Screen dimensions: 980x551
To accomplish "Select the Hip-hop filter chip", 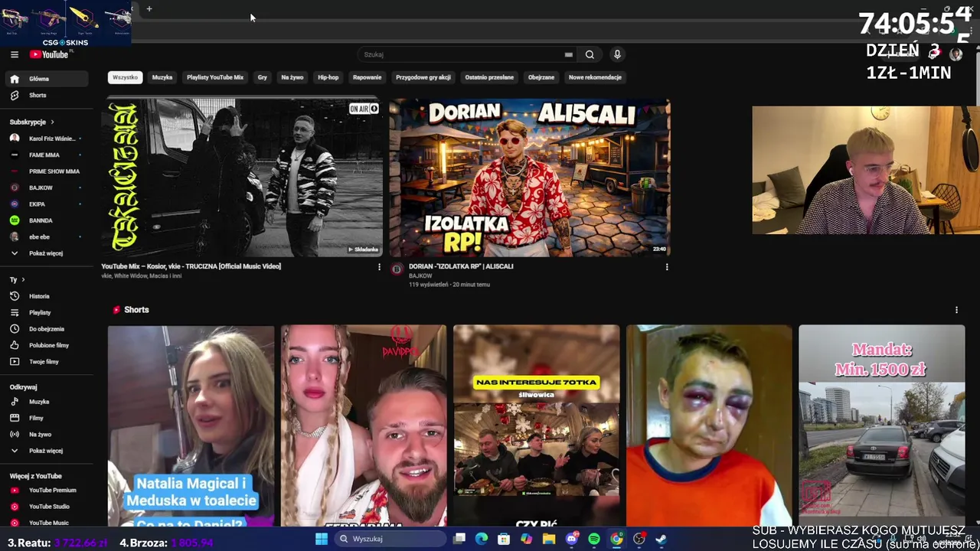I will pyautogui.click(x=328, y=77).
